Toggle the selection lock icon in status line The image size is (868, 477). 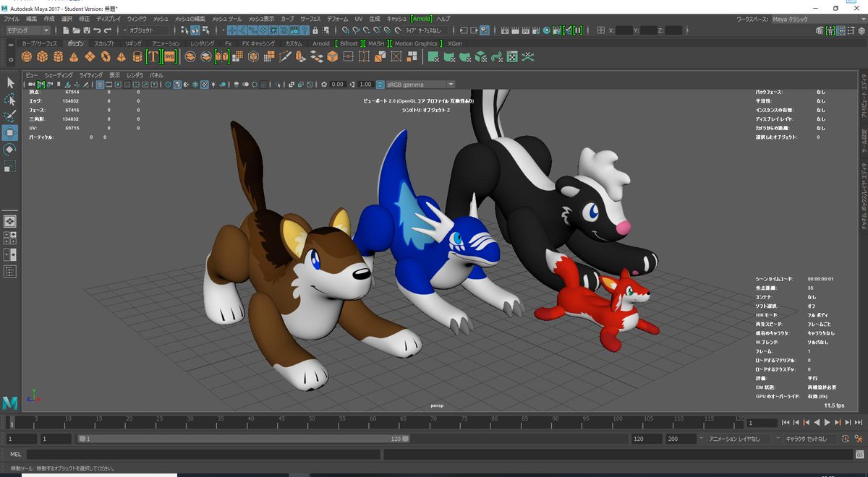pyautogui.click(x=315, y=30)
